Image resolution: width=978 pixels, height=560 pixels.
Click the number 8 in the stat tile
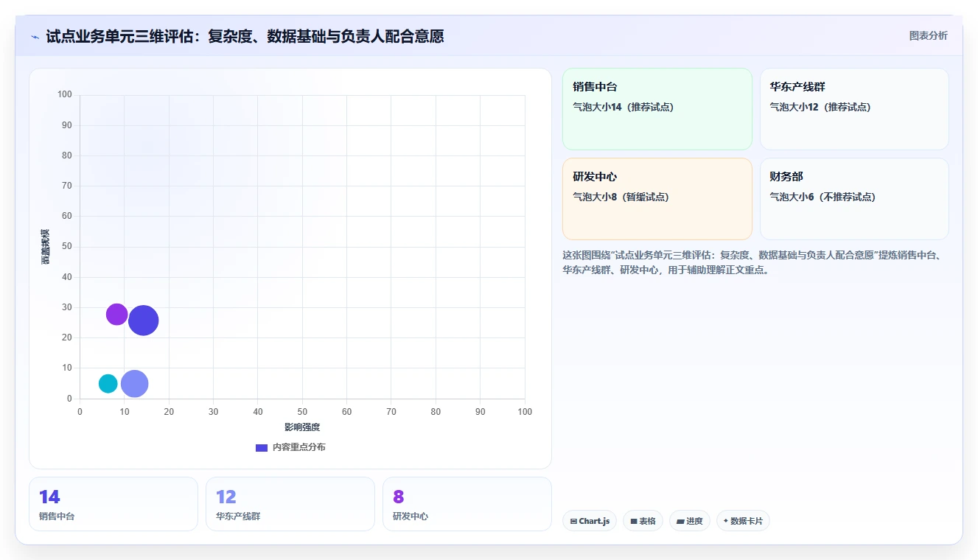coord(399,497)
